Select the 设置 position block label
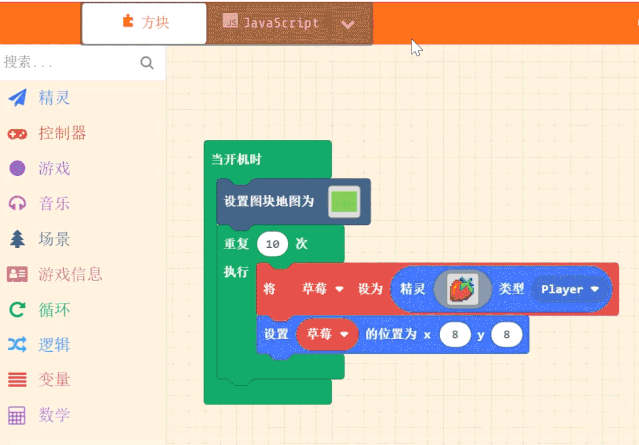The height and width of the screenshot is (445, 639). coord(276,334)
